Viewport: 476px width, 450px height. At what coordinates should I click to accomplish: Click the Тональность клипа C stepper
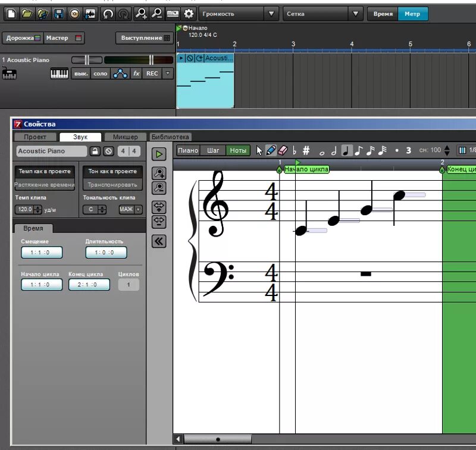pos(102,209)
